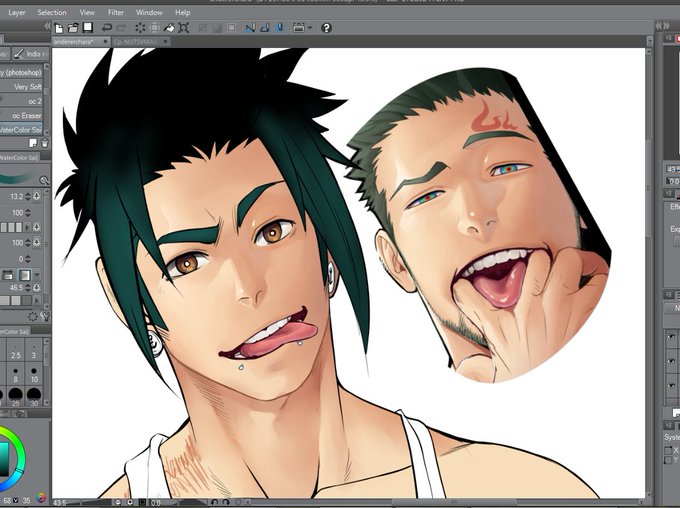Click the Invert Selected Area toolbar icon

(217, 28)
